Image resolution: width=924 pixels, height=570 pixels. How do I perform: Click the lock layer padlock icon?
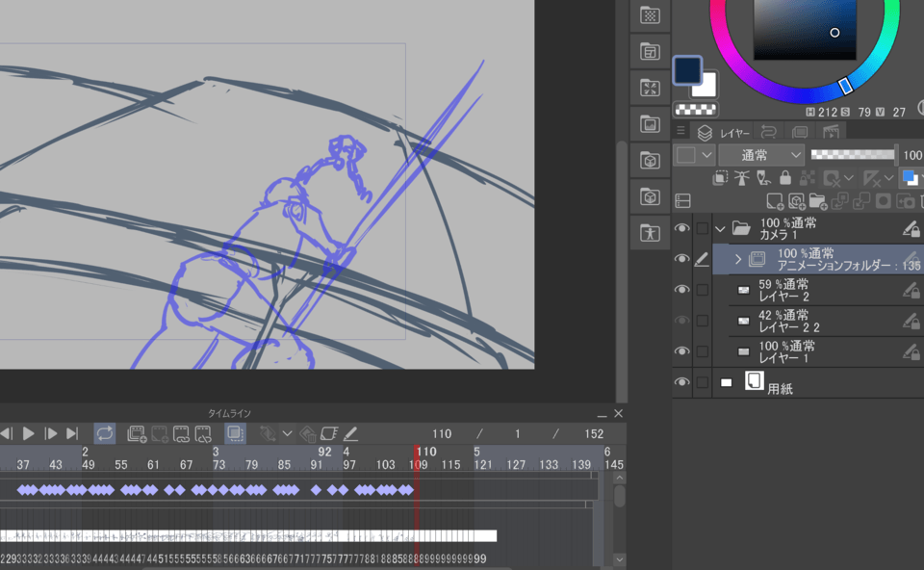click(785, 178)
